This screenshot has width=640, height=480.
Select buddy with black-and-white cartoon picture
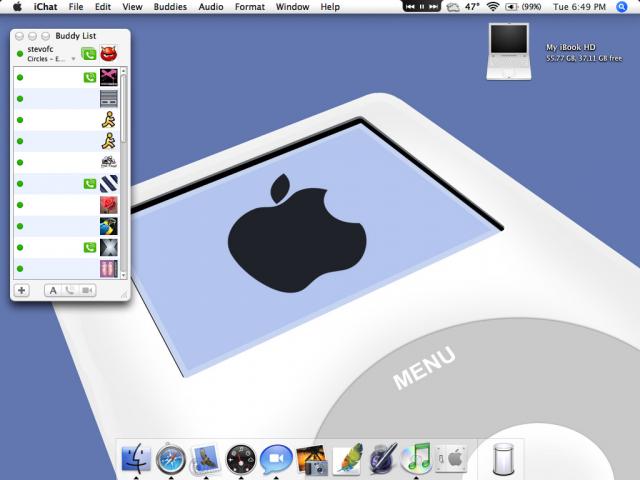point(67,162)
